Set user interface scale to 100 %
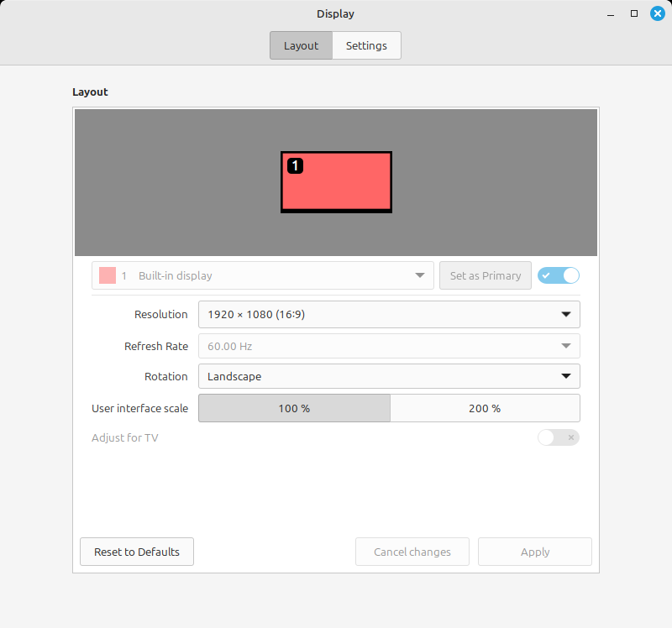Screen dimensions: 672x628 (x=295, y=408)
